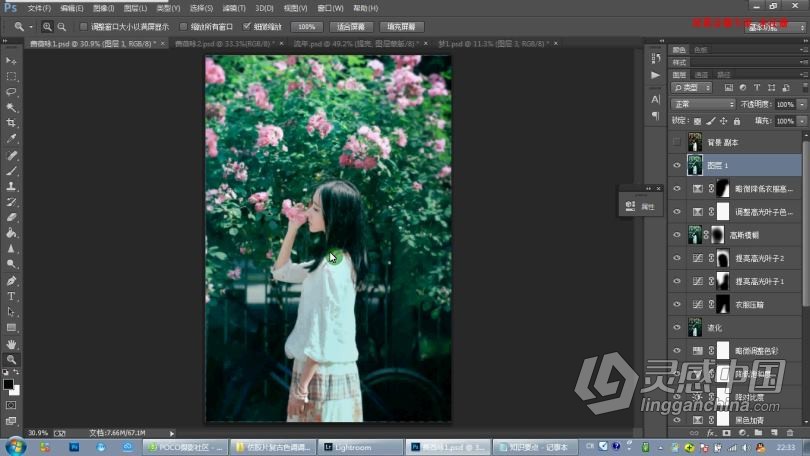Screen dimensions: 810x456
Task: Select the Crop tool
Action: (11, 123)
